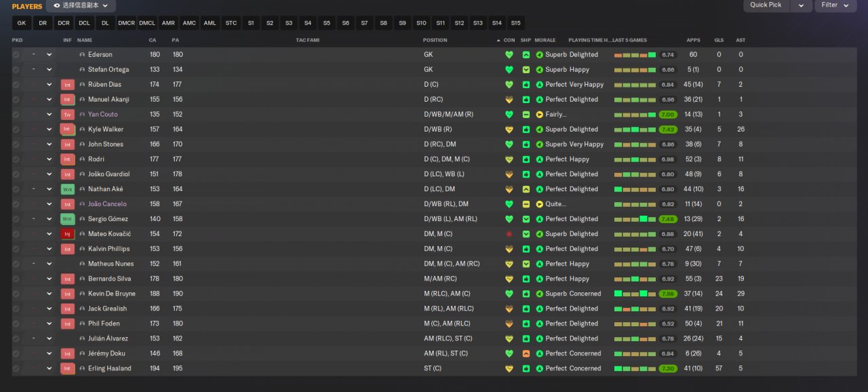Click Manuel Akanji's condition heart icon
Image resolution: width=868 pixels, height=392 pixels.
(509, 100)
